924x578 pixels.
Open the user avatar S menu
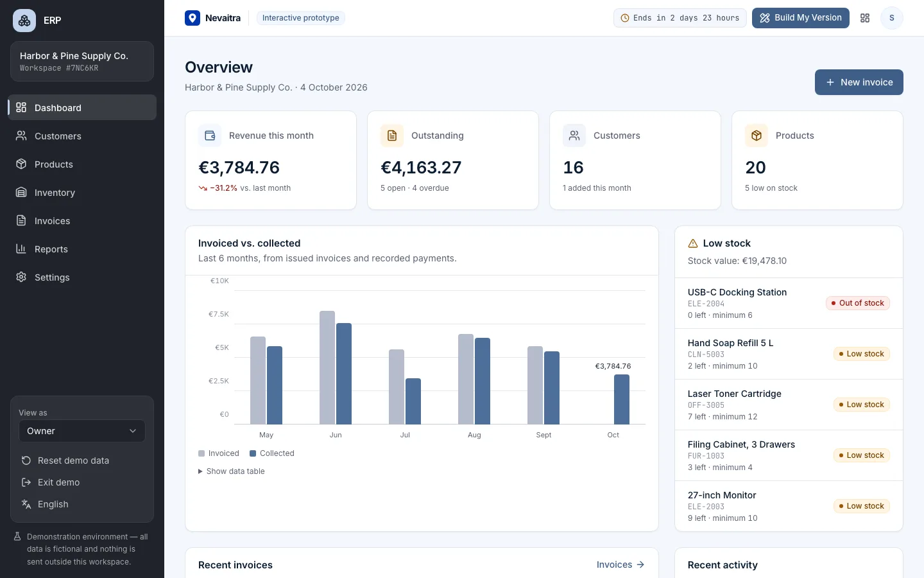(x=891, y=18)
